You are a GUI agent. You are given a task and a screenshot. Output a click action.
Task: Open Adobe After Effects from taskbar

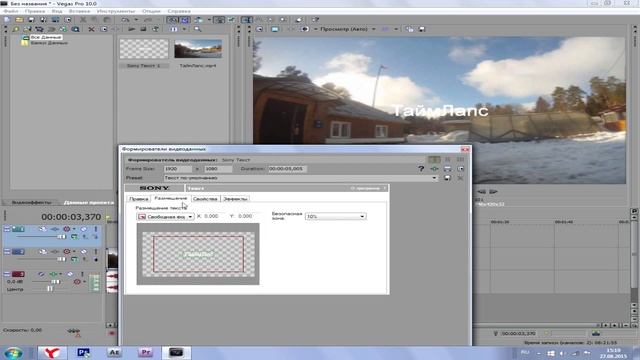114,352
